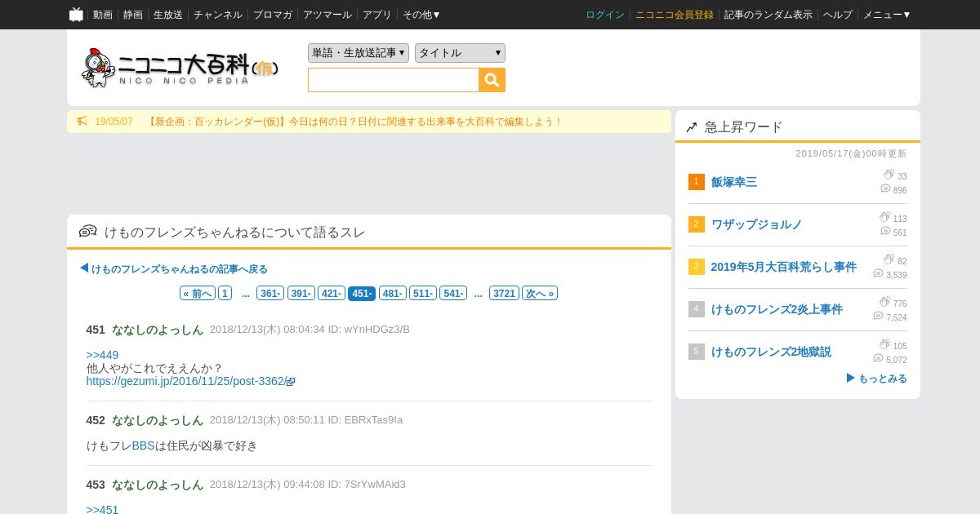Jump to page 481- in pagination
The width and height of the screenshot is (980, 514).
(x=393, y=293)
